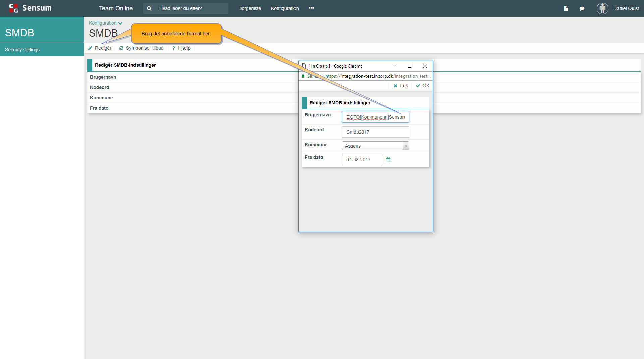Expand the Kommune dropdown showing Assens
Screen dimensions: 644x359
pos(375,146)
